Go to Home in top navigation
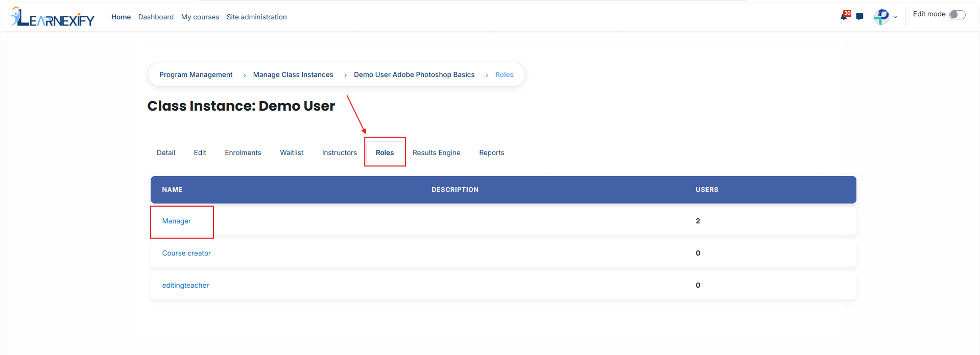 point(121,17)
